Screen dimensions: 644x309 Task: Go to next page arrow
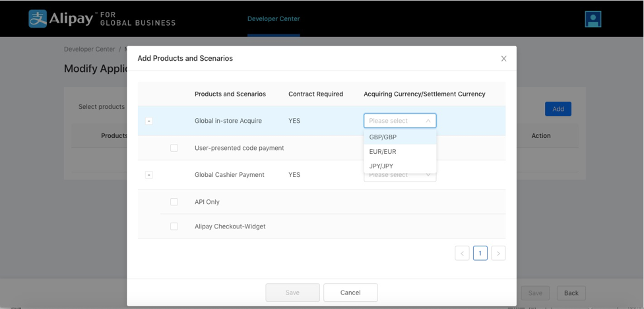tap(498, 253)
